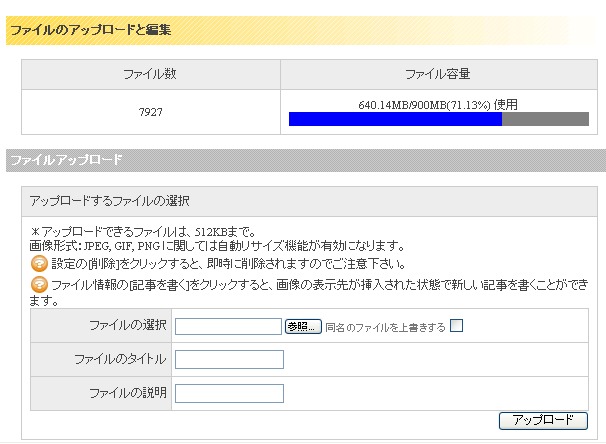Image resolution: width=606 pixels, height=444 pixels.
Task: Click the ファイル容量 column header
Action: coord(438,74)
